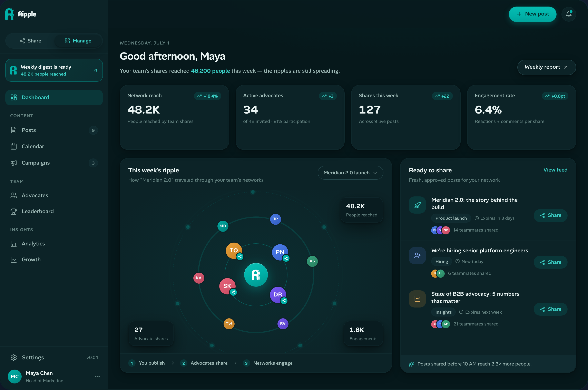The height and width of the screenshot is (390, 588).
Task: Click the 27 Advocate shares stat
Action: point(151,333)
